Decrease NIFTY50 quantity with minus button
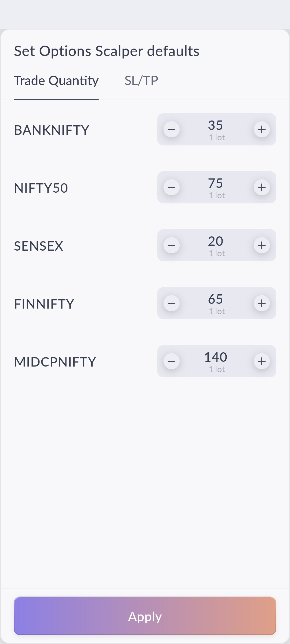290x644 pixels. (x=172, y=187)
